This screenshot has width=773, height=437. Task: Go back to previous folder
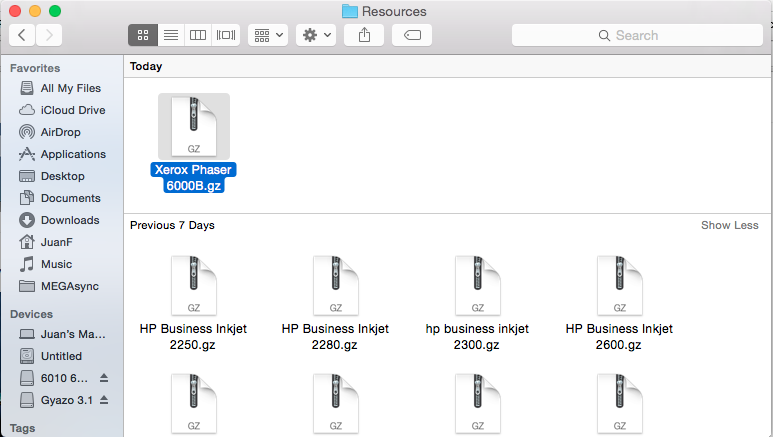(22, 35)
